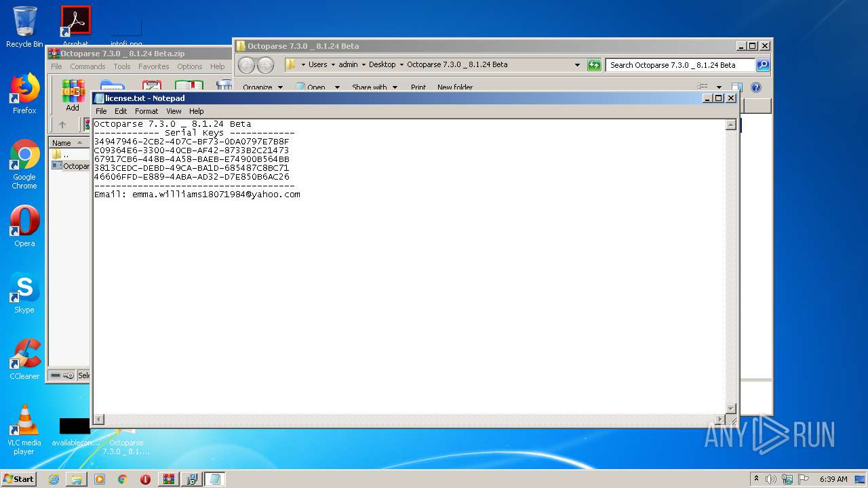Launch CCleaner from the desktop
Viewport: 868px width, 488px height.
click(x=24, y=359)
